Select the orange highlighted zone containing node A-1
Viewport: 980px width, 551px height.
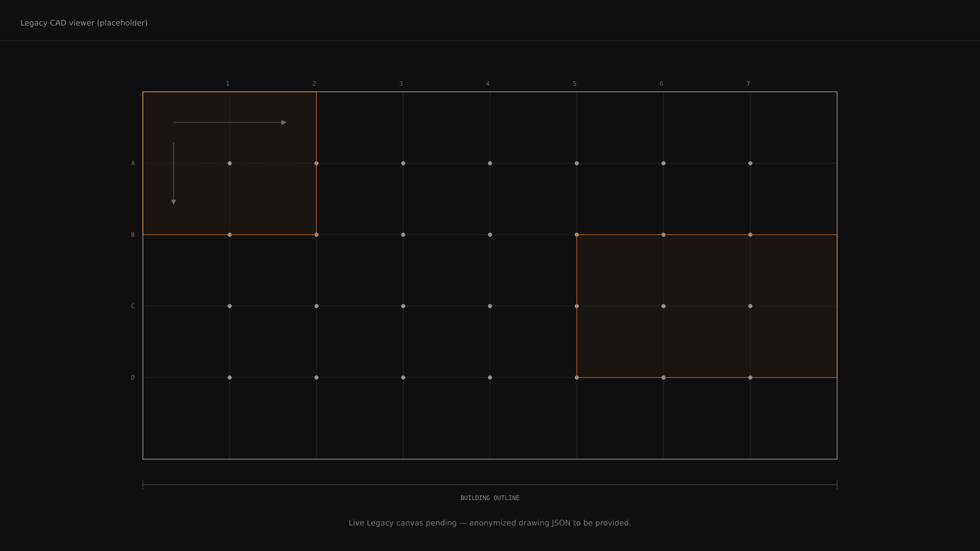coord(230,163)
